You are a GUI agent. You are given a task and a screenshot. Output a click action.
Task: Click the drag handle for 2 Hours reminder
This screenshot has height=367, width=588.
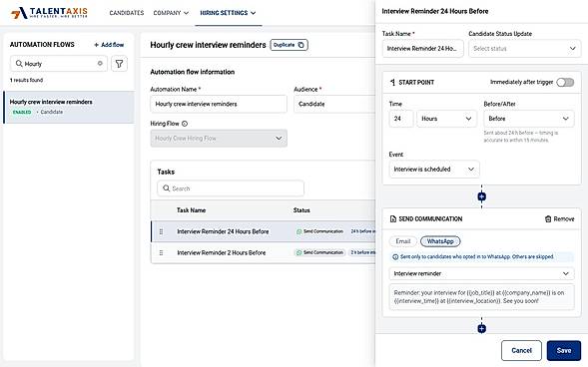click(x=162, y=252)
